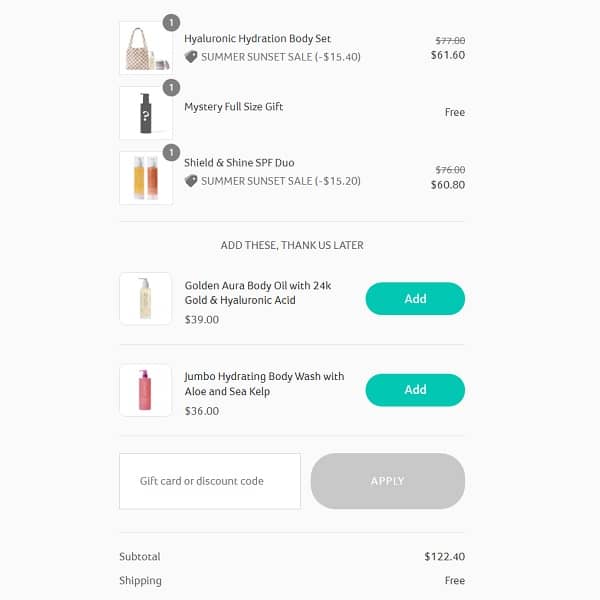Click the Golden Aura Body Oil thumbnail
The width and height of the screenshot is (600, 600).
[145, 298]
